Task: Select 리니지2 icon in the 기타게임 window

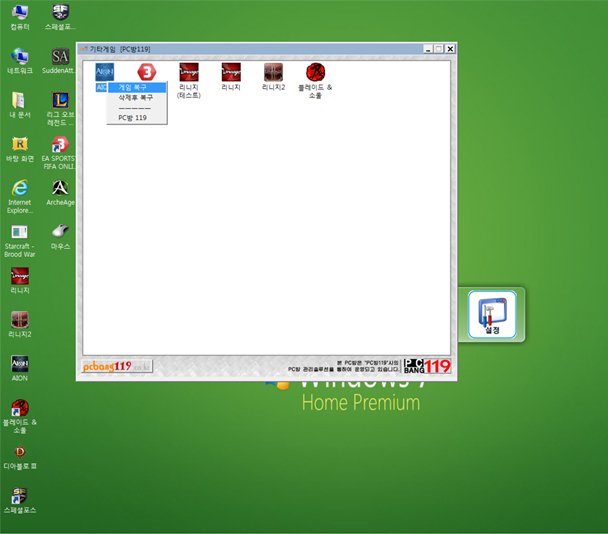Action: 273,77
